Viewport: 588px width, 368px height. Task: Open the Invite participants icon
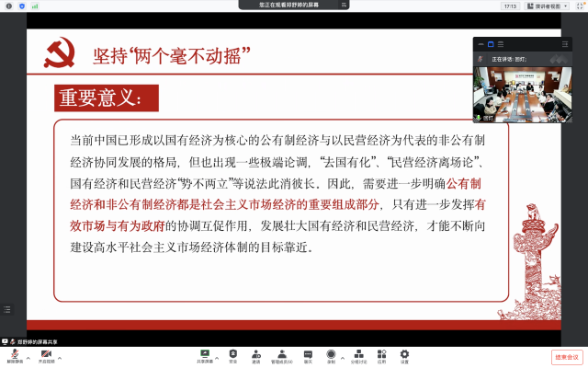(256, 353)
